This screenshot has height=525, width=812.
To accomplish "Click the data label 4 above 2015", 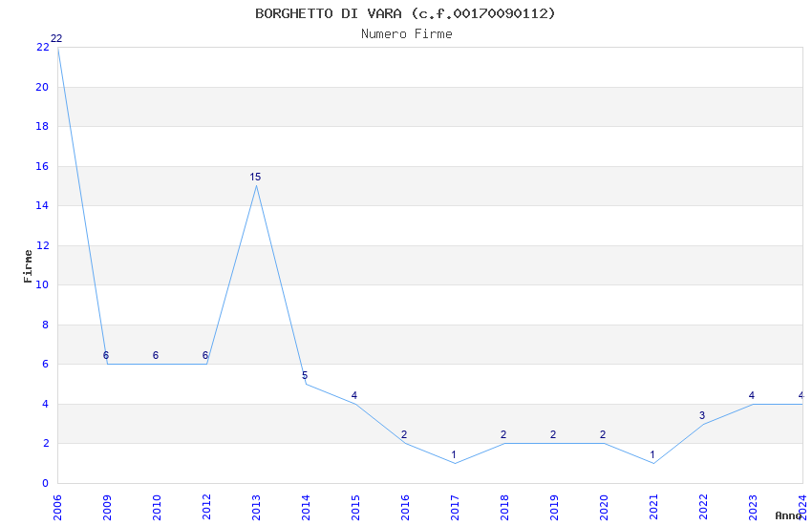I will [x=354, y=396].
